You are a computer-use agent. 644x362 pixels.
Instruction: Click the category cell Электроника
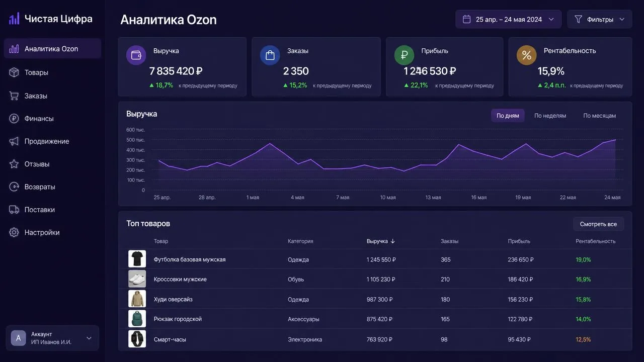point(305,339)
